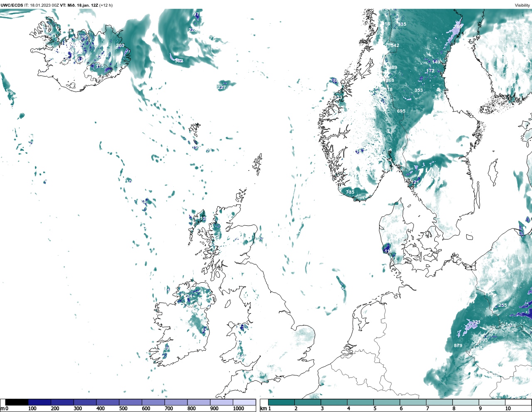Click the 'km' unit label of the legend

point(263,409)
